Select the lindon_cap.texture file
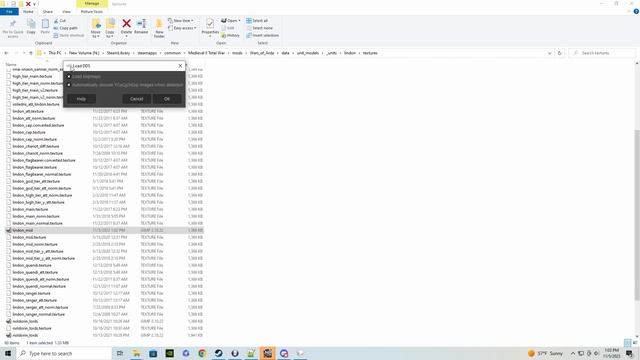 click(x=29, y=132)
